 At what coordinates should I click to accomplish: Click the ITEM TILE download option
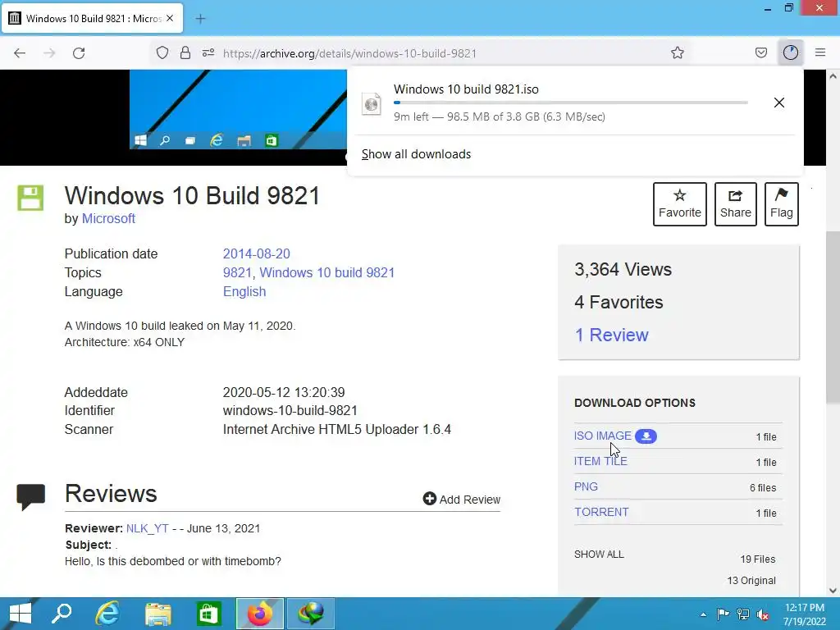click(600, 461)
